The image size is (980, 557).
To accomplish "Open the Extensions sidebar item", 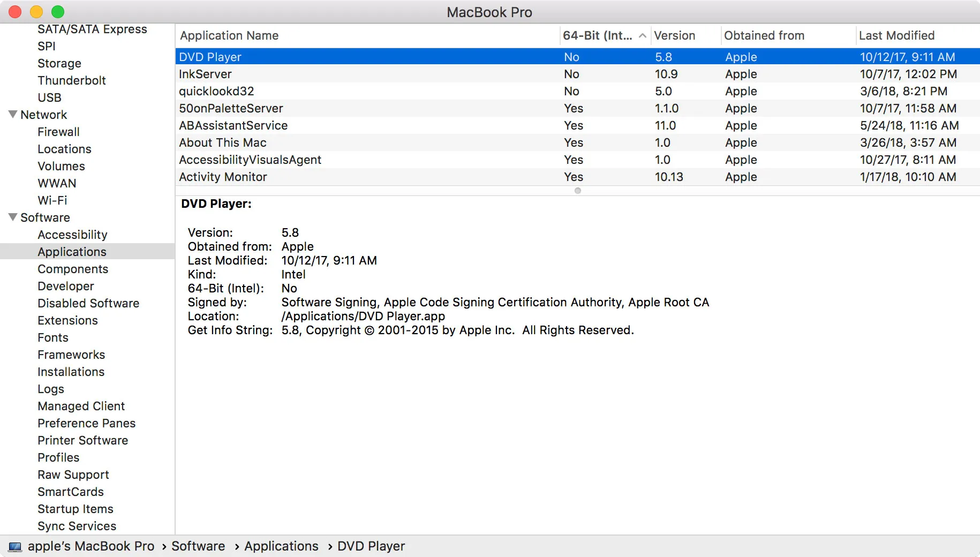I will point(67,320).
